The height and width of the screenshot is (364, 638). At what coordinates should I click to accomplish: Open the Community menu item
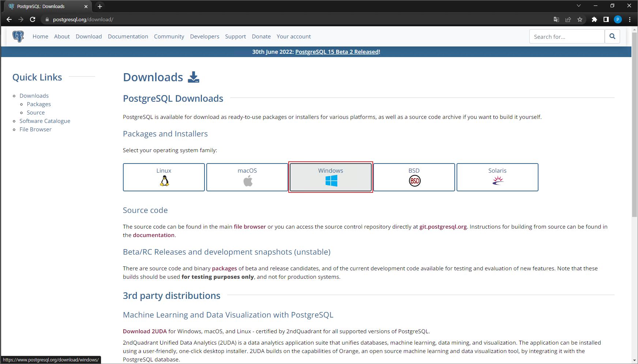[169, 36]
